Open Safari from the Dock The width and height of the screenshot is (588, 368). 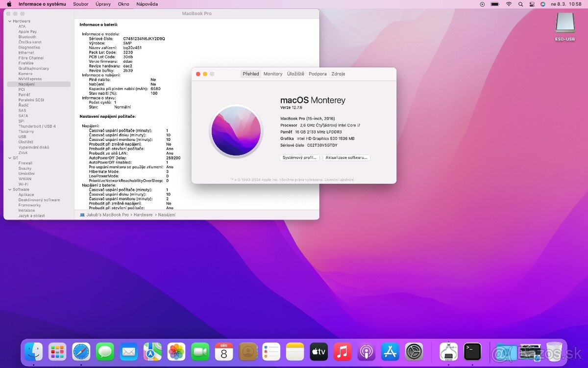point(81,352)
